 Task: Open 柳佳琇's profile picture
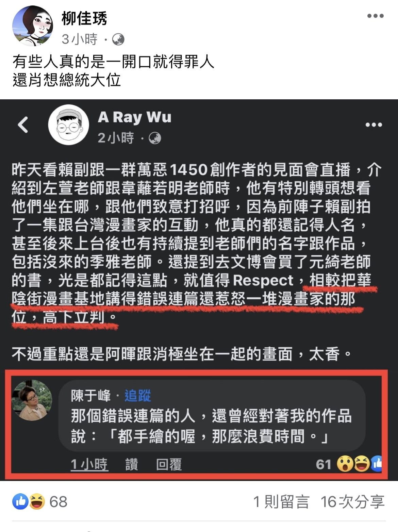pos(33,26)
